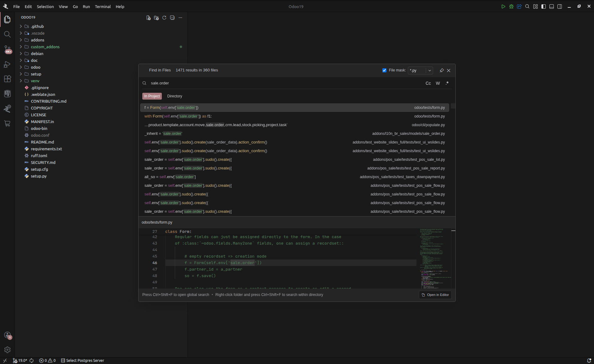This screenshot has height=364, width=594.
Task: Toggle the regex search option
Action: click(x=447, y=83)
